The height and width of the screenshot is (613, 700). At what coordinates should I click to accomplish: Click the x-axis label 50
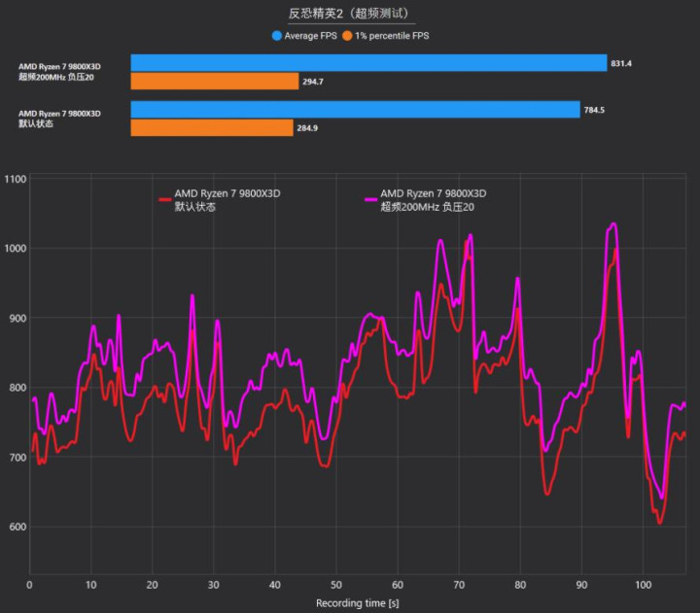pos(336,585)
